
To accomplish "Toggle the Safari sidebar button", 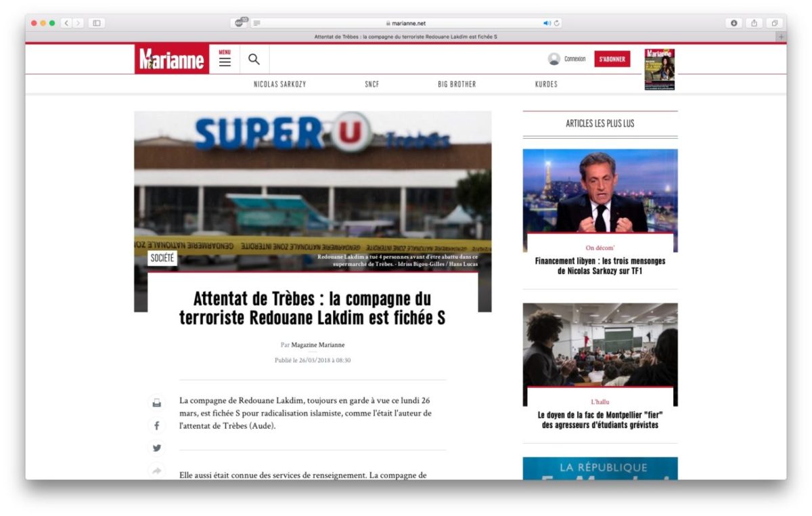I will pyautogui.click(x=97, y=23).
